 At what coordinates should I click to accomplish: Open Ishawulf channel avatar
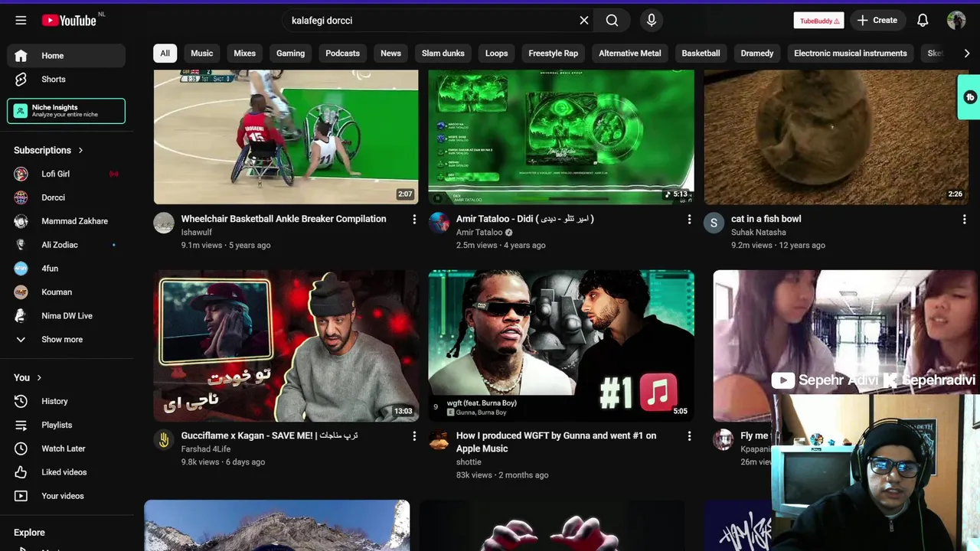click(164, 223)
